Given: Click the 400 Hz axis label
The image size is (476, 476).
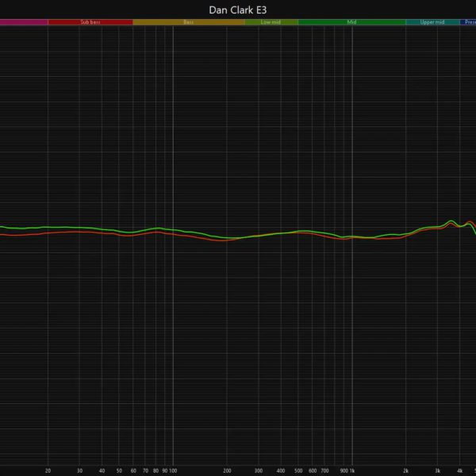Looking at the screenshot, I should point(281,470).
